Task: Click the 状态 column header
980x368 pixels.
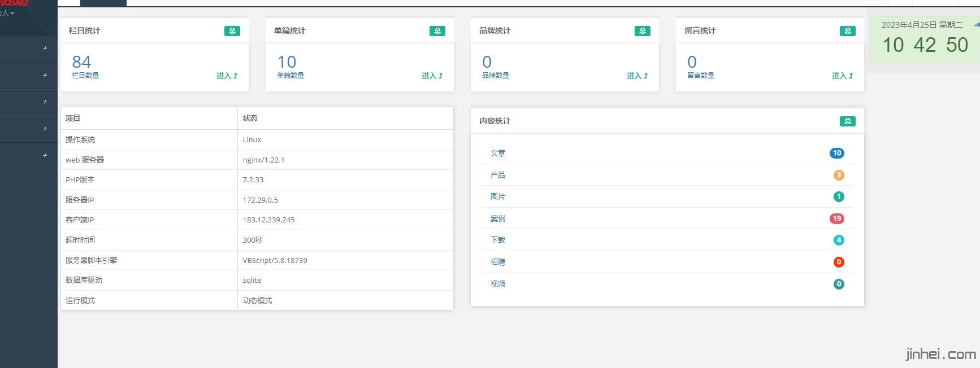Action: 250,119
